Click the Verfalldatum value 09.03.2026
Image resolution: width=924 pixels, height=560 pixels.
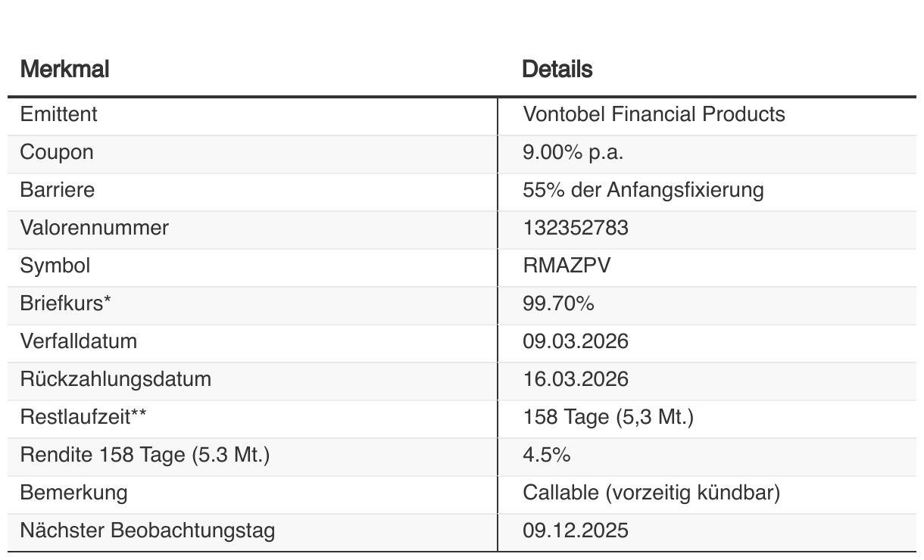576,341
